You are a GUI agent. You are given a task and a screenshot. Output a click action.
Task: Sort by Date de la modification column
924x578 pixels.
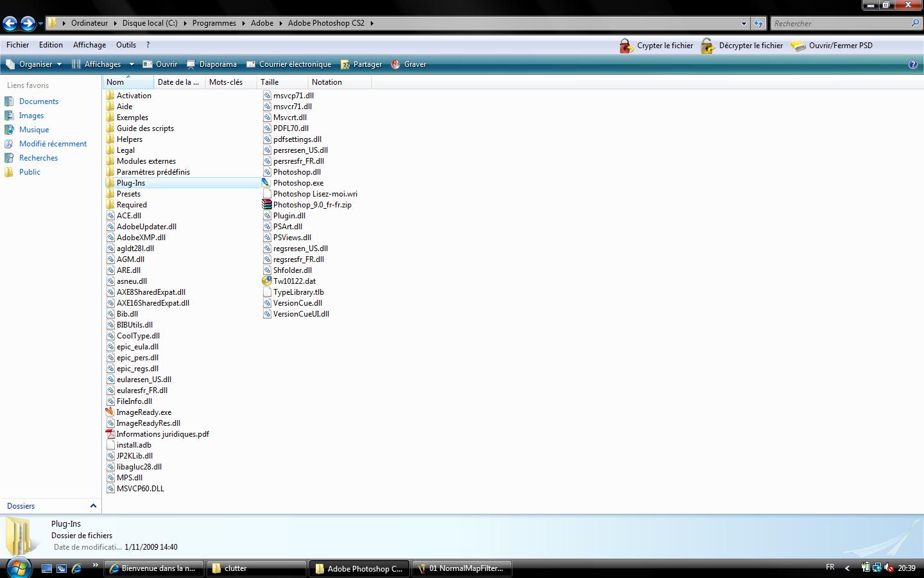click(x=179, y=82)
